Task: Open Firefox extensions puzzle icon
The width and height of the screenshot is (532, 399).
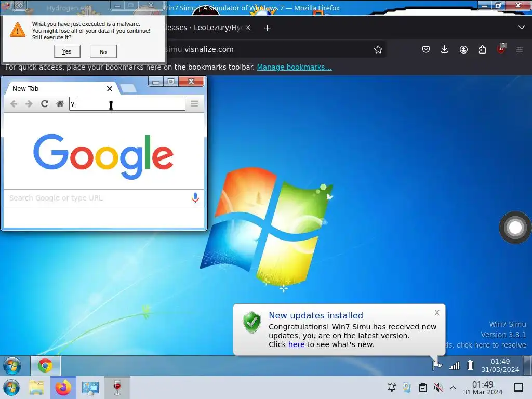Action: click(x=482, y=49)
